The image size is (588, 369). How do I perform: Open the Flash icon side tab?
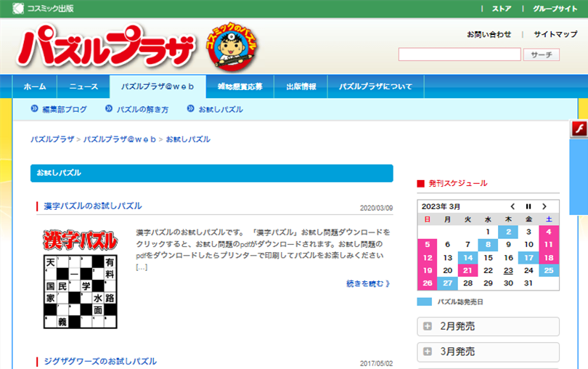coord(579,129)
